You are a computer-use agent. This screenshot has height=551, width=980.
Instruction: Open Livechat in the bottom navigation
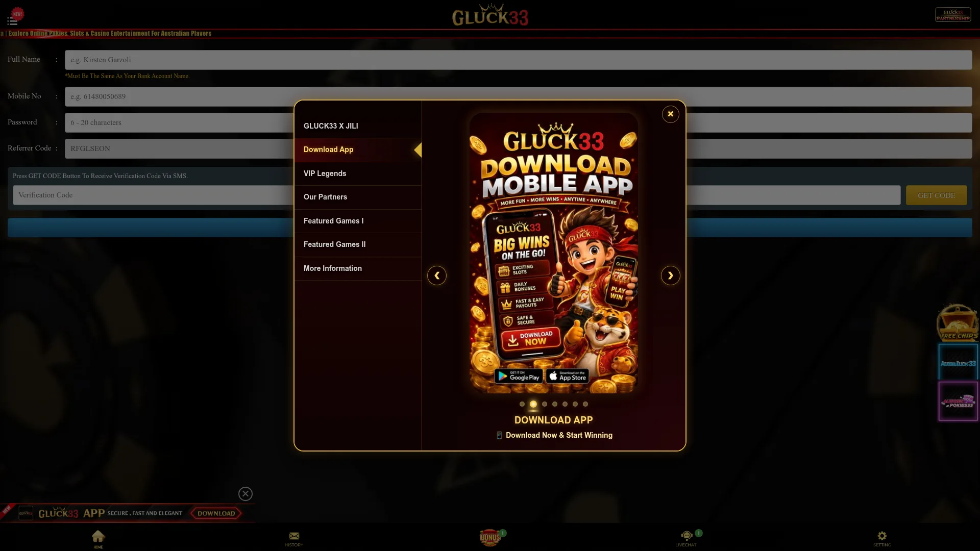tap(686, 539)
